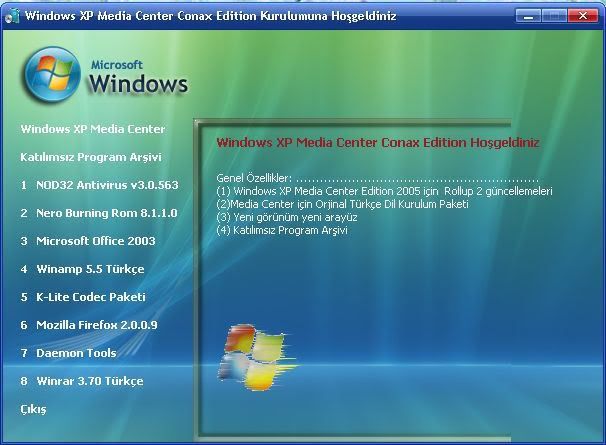Screen dimensions: 606x445
Task: Open Windows XP Media Center menu entry
Action: [x=93, y=129]
